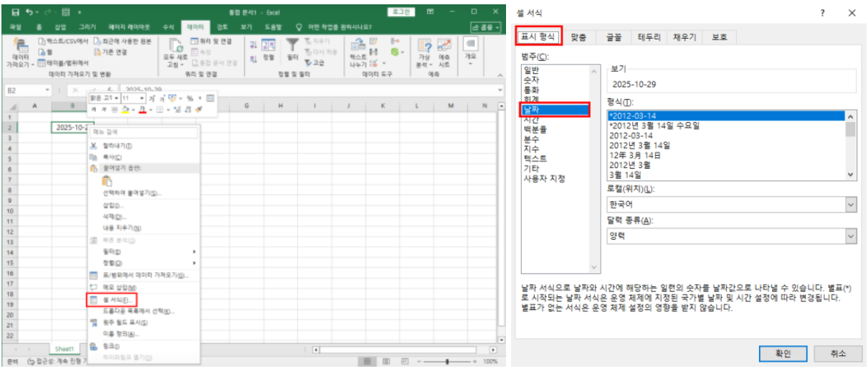Click the 확인 button
The image size is (868, 371).
(x=783, y=353)
